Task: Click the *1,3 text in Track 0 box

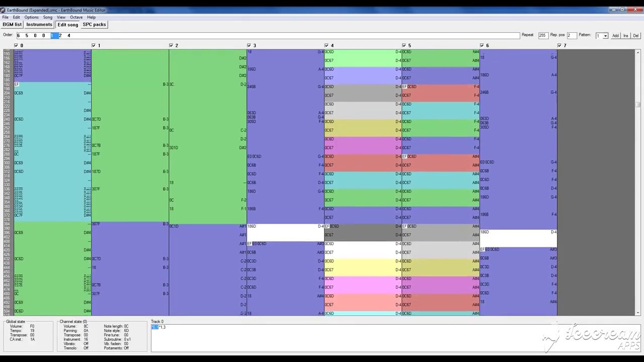Action: point(162,327)
